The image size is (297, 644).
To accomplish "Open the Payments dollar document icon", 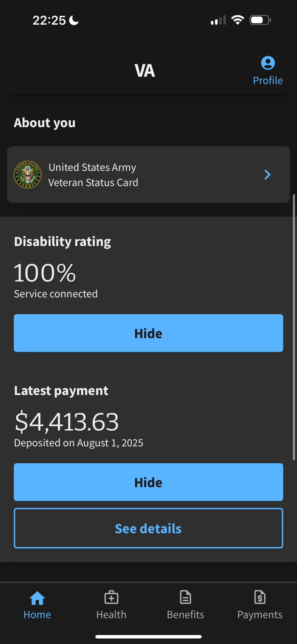I will coord(260,597).
